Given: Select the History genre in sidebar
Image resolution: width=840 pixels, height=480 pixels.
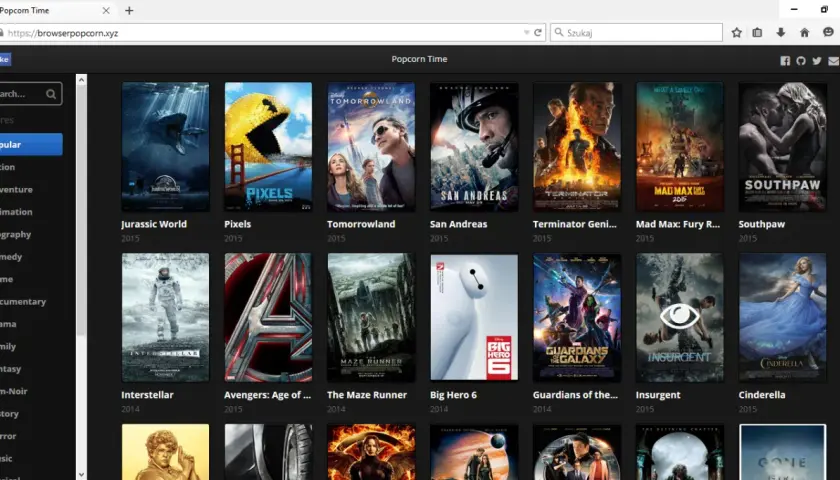Looking at the screenshot, I should click(x=10, y=414).
